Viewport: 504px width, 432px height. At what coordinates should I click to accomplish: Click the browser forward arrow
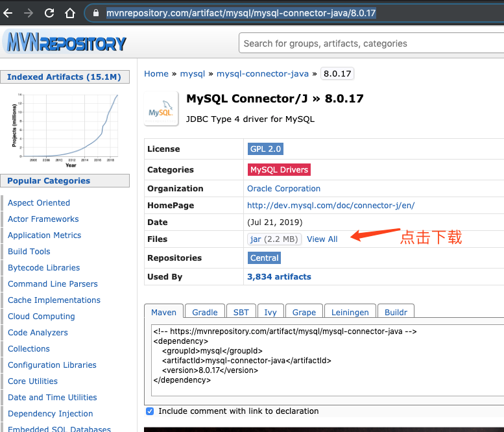pos(29,13)
